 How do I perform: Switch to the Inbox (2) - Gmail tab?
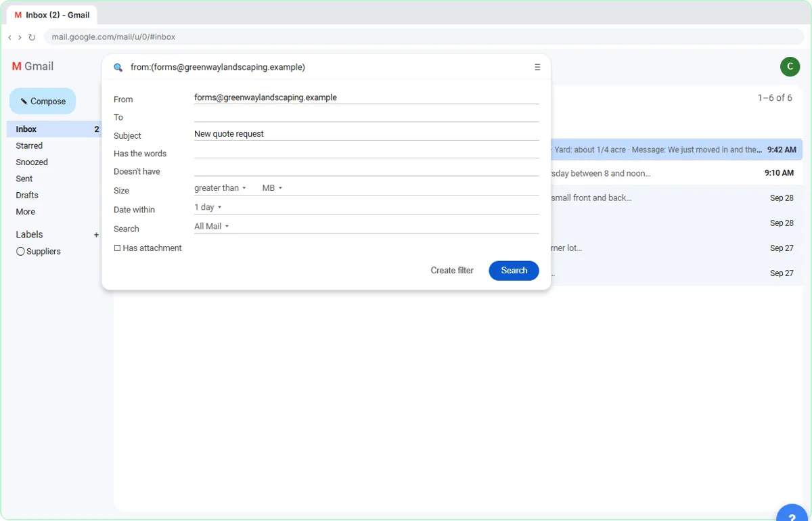click(52, 15)
